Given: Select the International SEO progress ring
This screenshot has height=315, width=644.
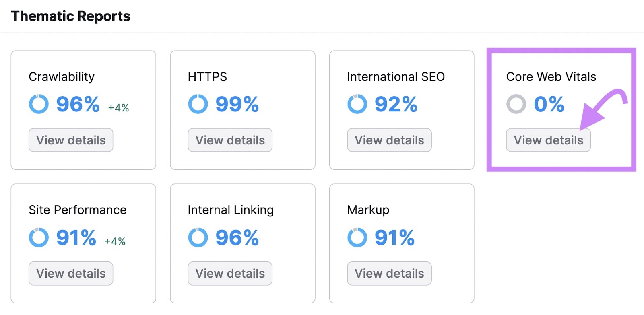Looking at the screenshot, I should [357, 104].
